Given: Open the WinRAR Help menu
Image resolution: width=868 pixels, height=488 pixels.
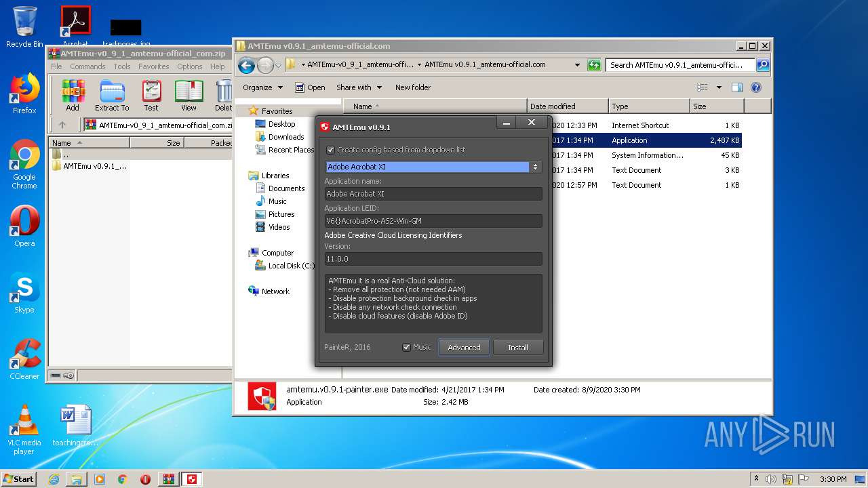Looking at the screenshot, I should (x=217, y=66).
